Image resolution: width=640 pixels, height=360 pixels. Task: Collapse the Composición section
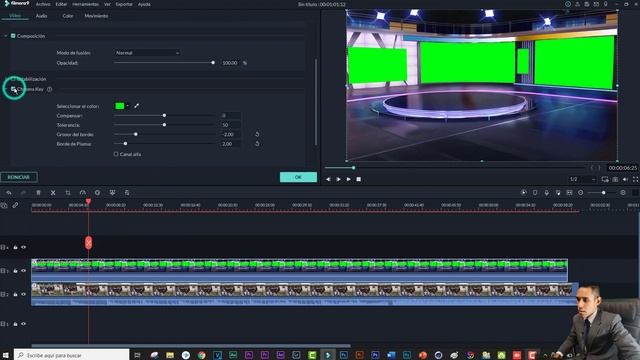[x=5, y=36]
